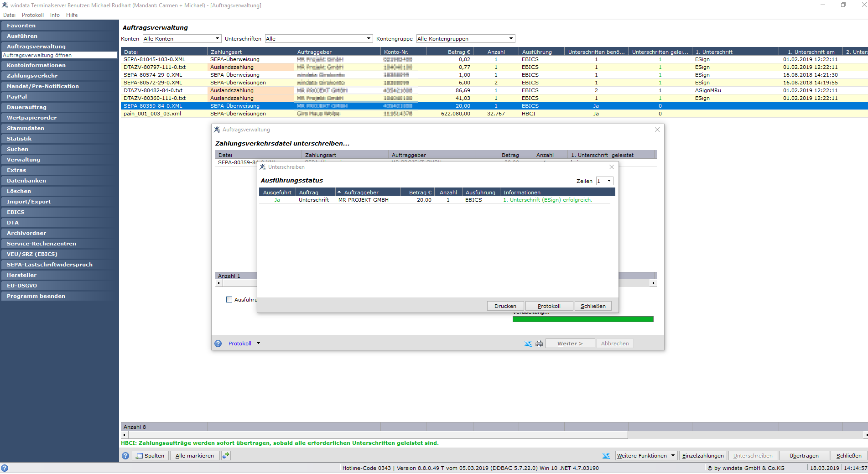Click the help icon in Zahlungsverkehrsdatei dialog
Image resolution: width=868 pixels, height=474 pixels.
click(x=218, y=344)
